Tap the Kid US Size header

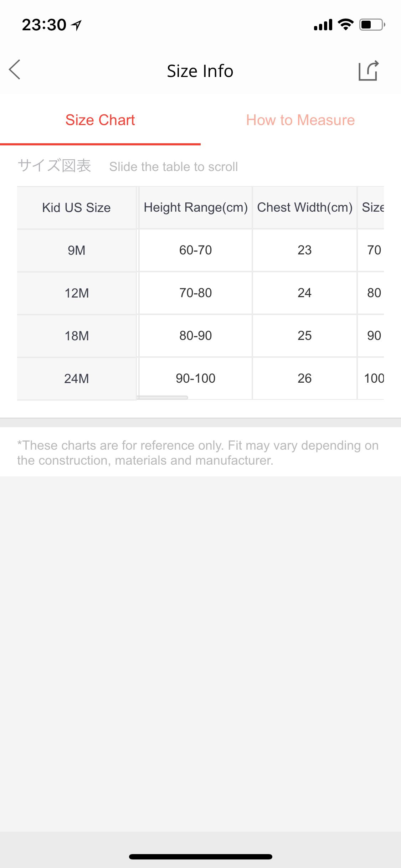(x=76, y=207)
